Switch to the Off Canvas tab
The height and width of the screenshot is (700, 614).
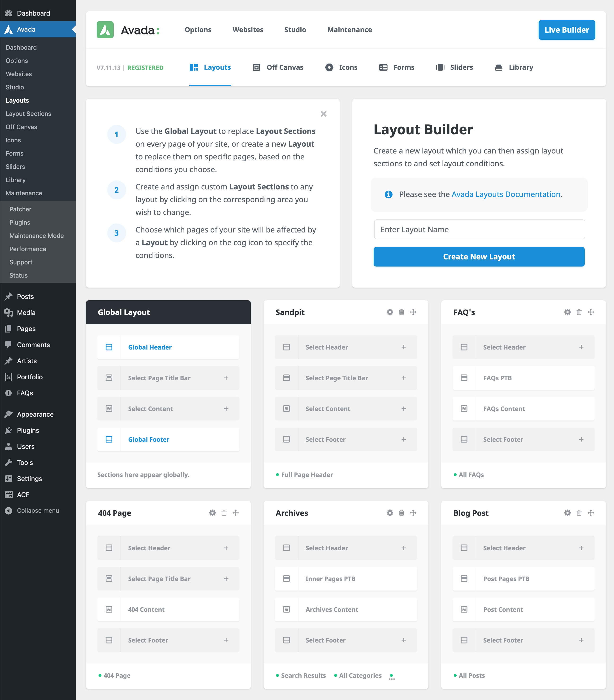(278, 67)
